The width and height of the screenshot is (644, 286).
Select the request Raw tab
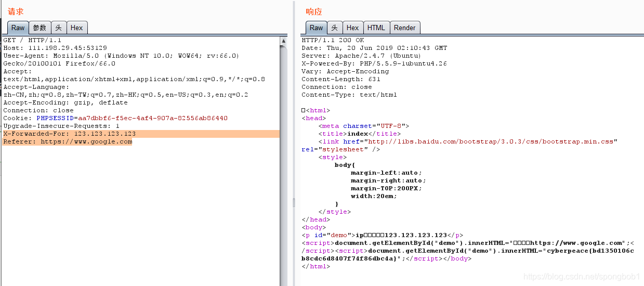(x=18, y=28)
